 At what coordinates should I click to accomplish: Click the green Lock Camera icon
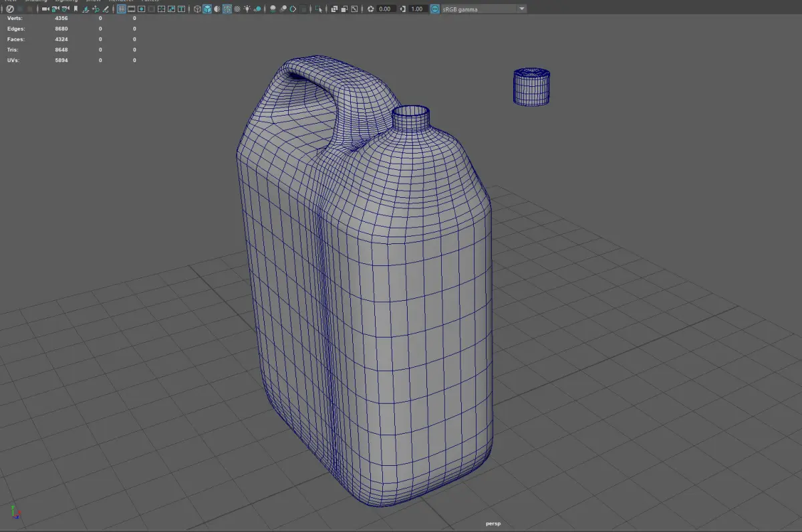(x=55, y=9)
